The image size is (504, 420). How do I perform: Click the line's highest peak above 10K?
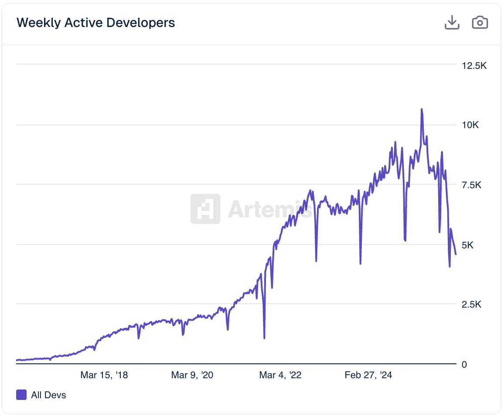point(422,109)
